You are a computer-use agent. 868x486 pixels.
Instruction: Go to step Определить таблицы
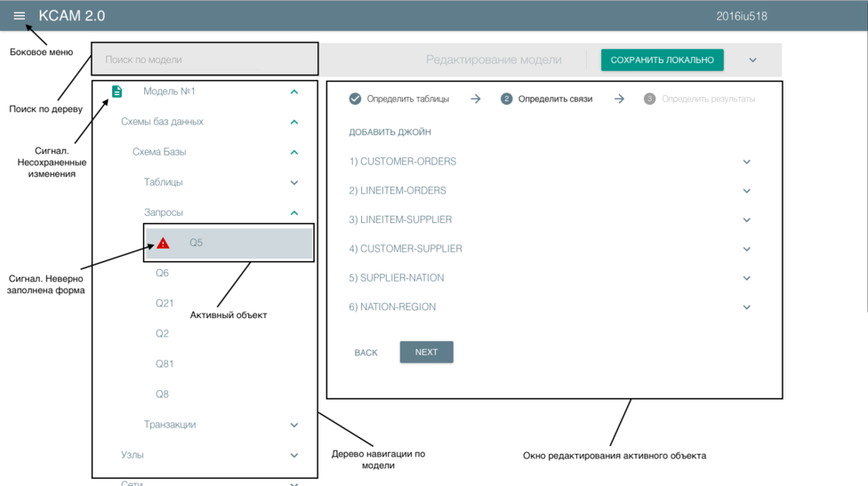click(x=408, y=99)
